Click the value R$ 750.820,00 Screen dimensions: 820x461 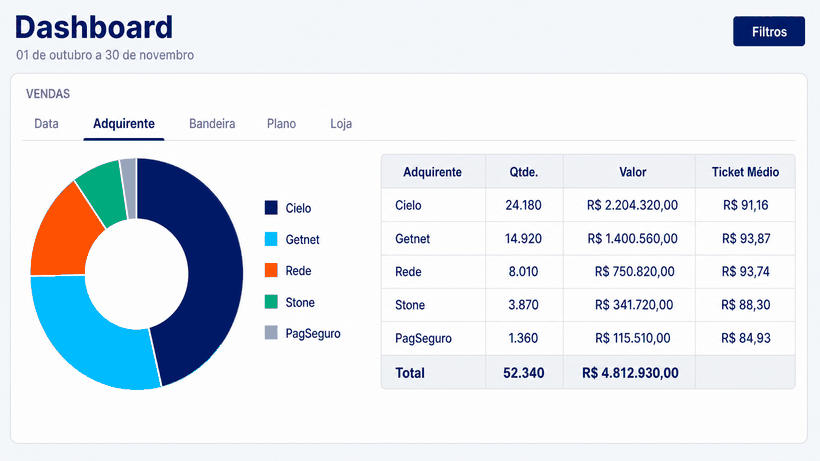(x=634, y=271)
